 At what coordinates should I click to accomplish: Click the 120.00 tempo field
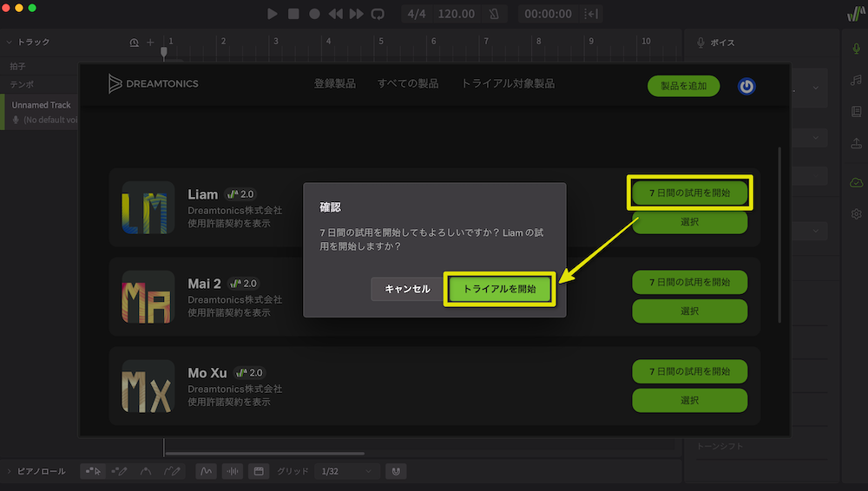click(x=457, y=14)
